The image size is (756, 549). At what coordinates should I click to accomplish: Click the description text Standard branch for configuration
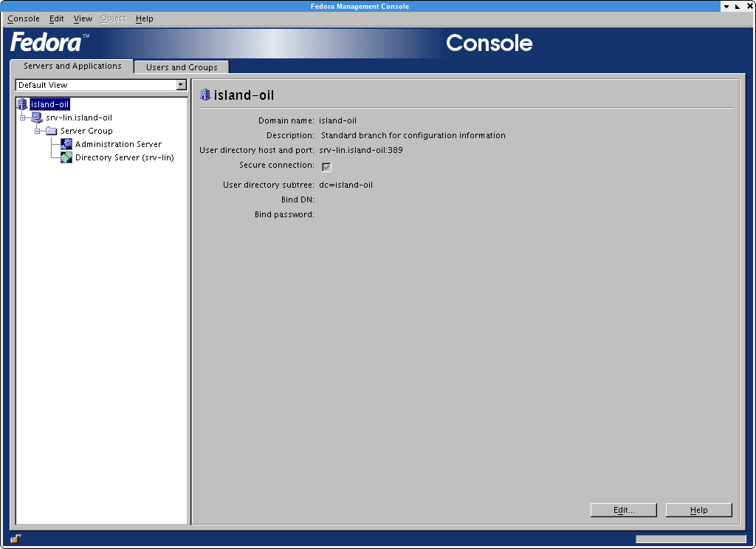tap(413, 135)
